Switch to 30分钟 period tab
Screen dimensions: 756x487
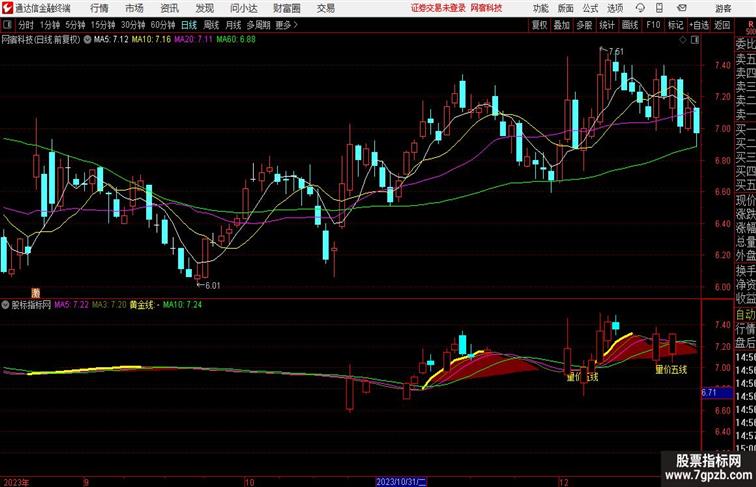pyautogui.click(x=133, y=25)
